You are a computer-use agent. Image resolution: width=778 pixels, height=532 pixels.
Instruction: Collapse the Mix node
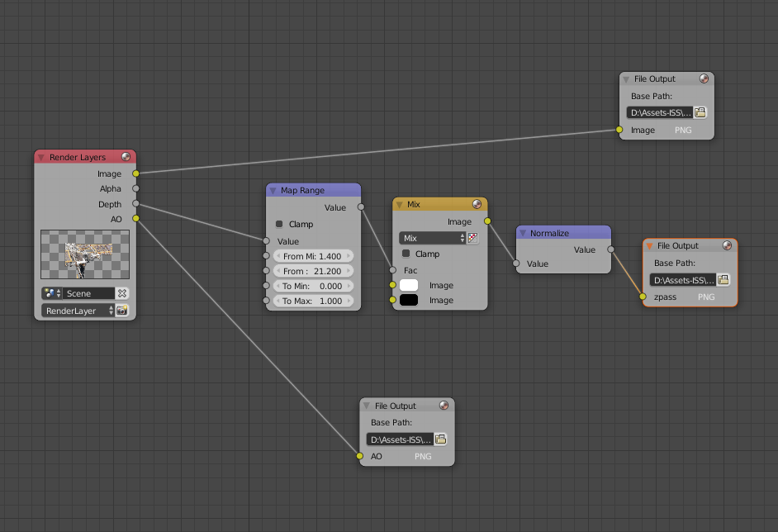(400, 205)
